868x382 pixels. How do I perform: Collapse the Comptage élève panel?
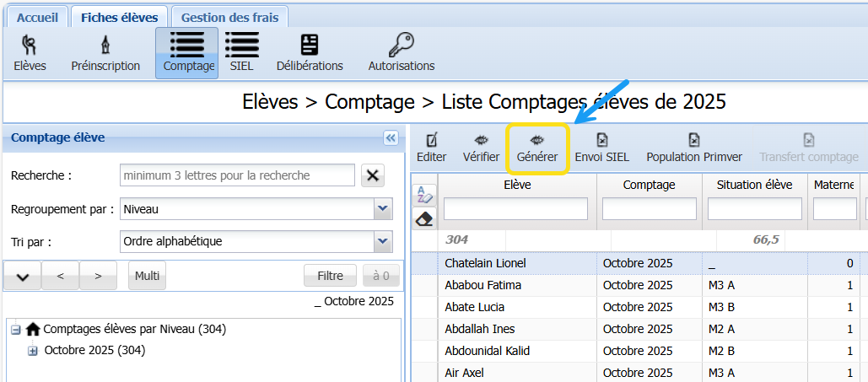click(x=391, y=138)
